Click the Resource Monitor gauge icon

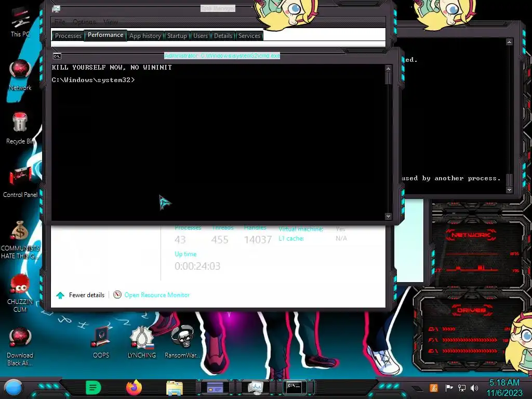pyautogui.click(x=117, y=295)
